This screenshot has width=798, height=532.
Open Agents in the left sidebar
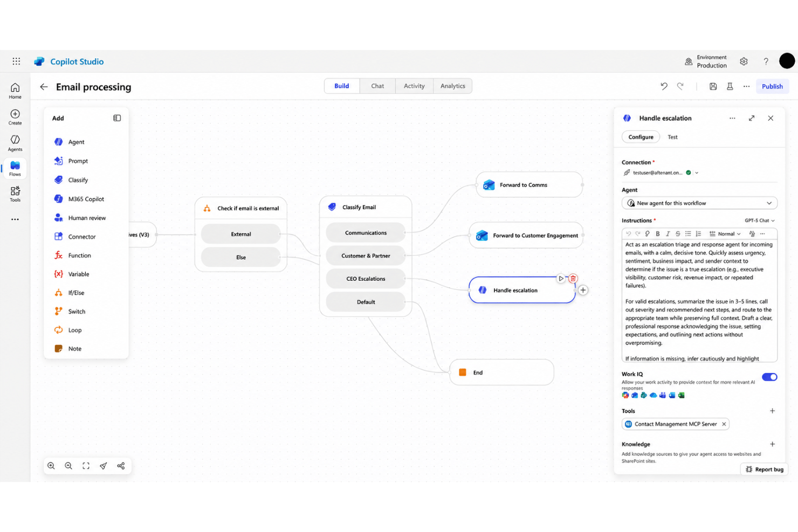[x=15, y=143]
